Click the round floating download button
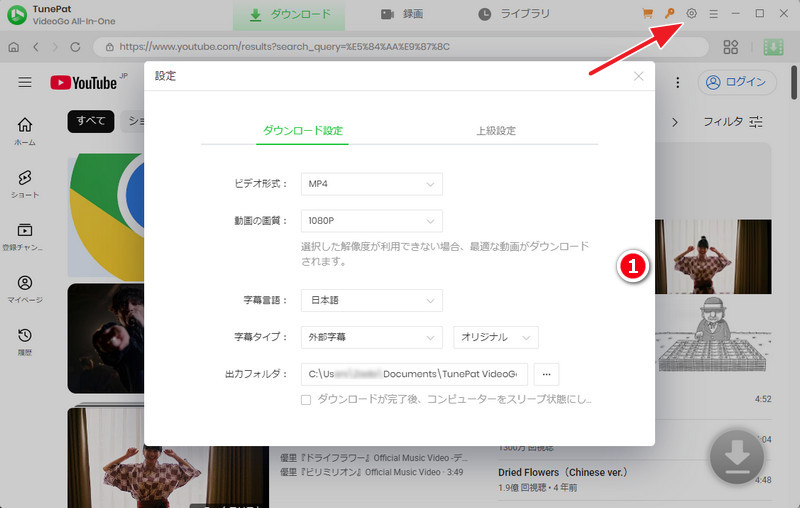This screenshot has width=800, height=508. pos(736,456)
